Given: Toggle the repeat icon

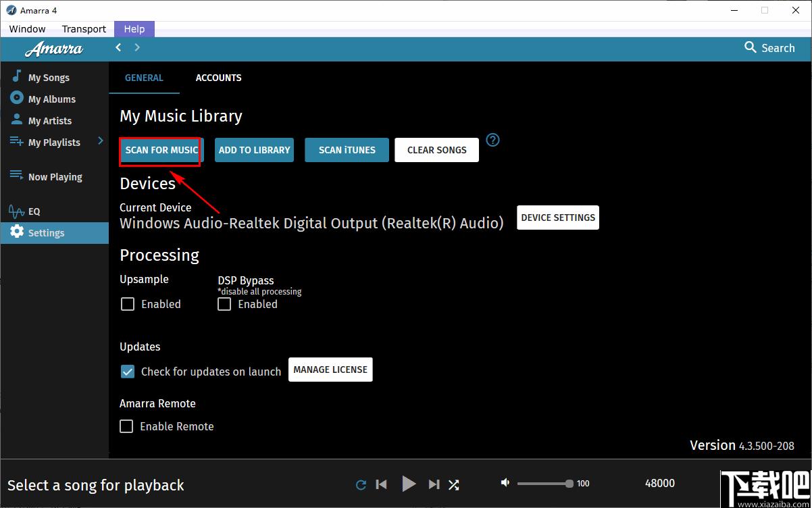Looking at the screenshot, I should click(361, 484).
